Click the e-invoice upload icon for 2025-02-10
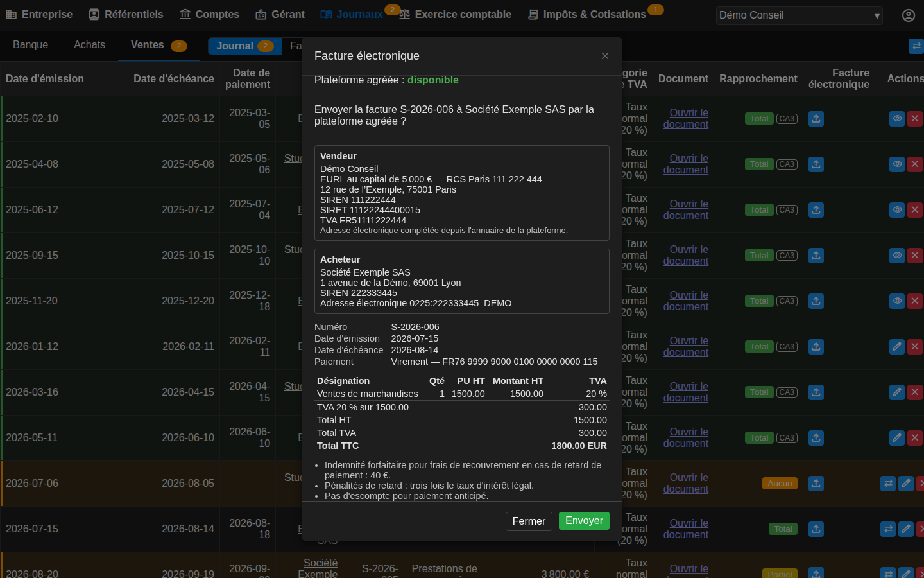 click(x=816, y=119)
